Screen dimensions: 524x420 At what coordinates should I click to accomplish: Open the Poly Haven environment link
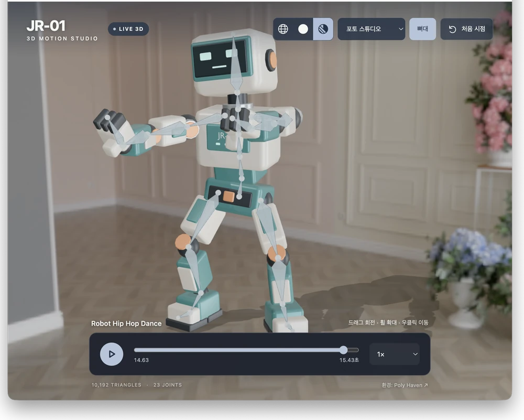click(405, 385)
